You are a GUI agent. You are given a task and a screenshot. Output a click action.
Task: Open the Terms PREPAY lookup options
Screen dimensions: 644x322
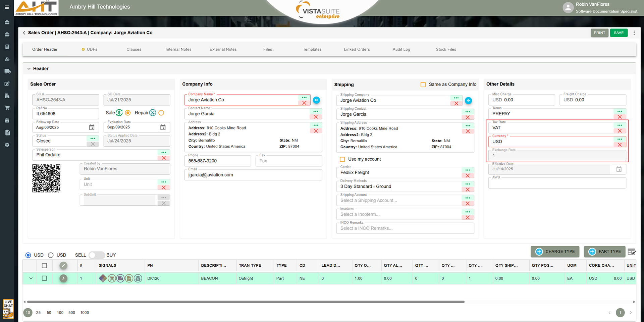620,111
